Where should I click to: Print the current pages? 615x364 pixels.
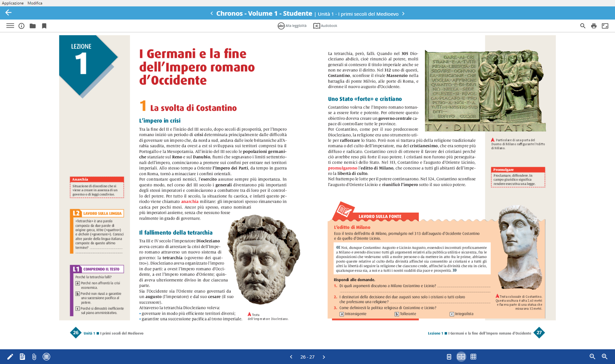[594, 26]
